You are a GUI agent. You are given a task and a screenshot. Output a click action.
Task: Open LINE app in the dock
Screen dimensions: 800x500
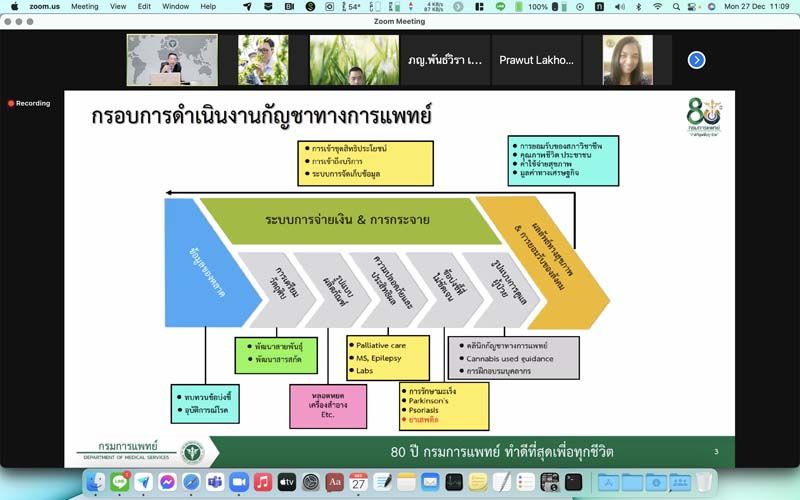(119, 482)
